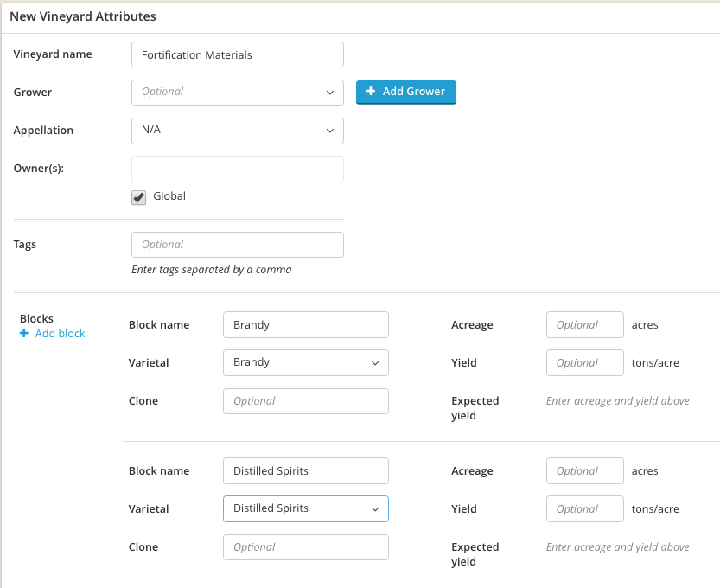Click the Distilled Spirits varietal chevron arrow
Viewport: 720px width, 588px height.
point(375,509)
